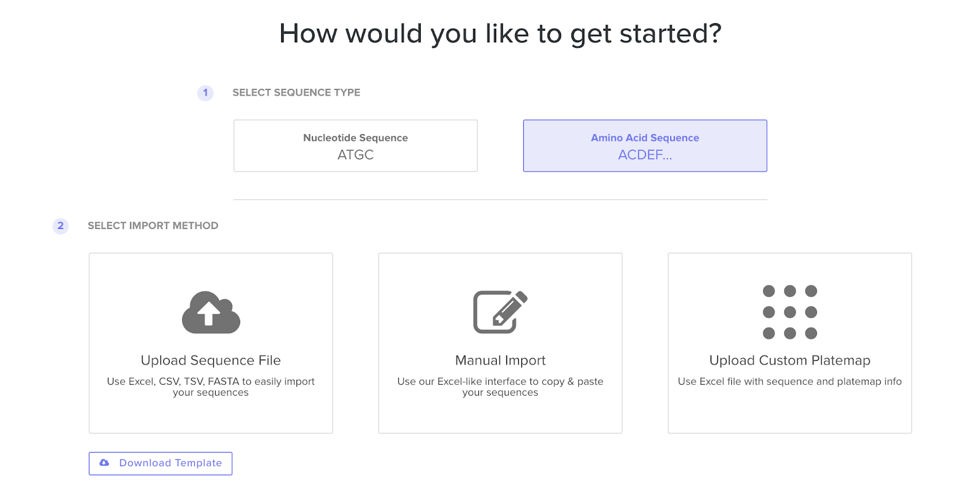The height and width of the screenshot is (498, 980).
Task: Choose the Upload Custom Platemap title
Action: (790, 360)
